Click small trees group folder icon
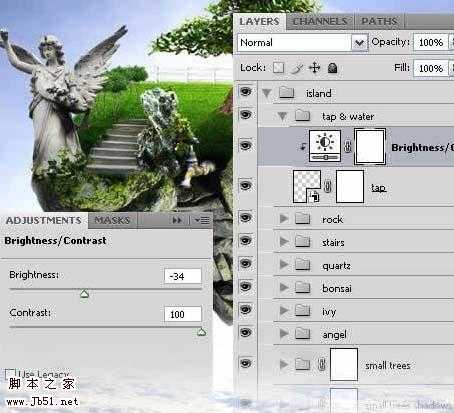The width and height of the screenshot is (454, 413). tap(302, 364)
